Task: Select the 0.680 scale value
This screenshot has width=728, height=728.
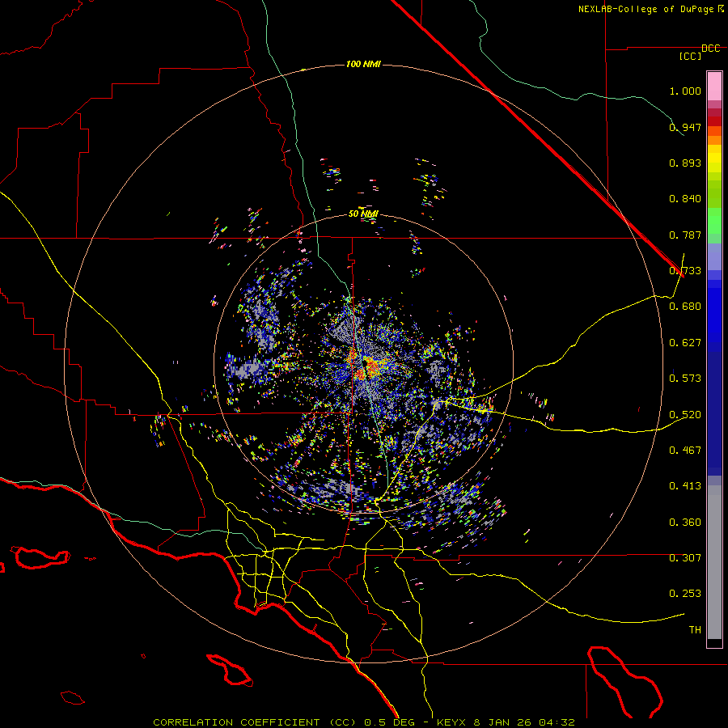Action: click(685, 307)
